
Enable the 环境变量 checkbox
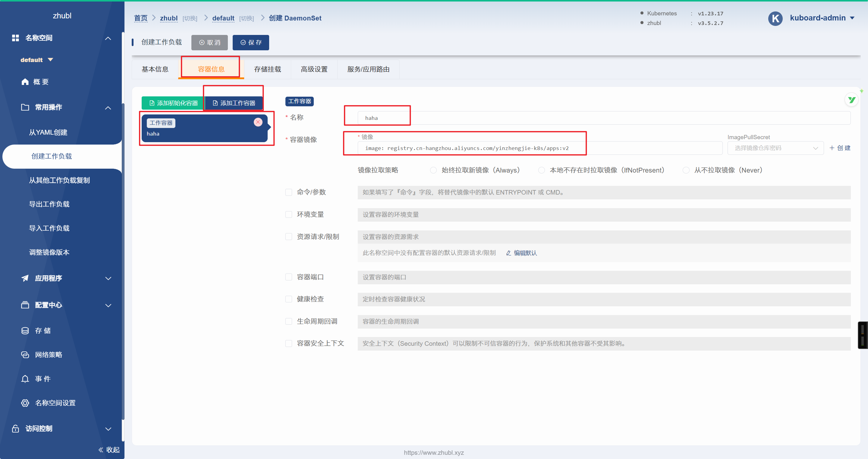(x=289, y=214)
